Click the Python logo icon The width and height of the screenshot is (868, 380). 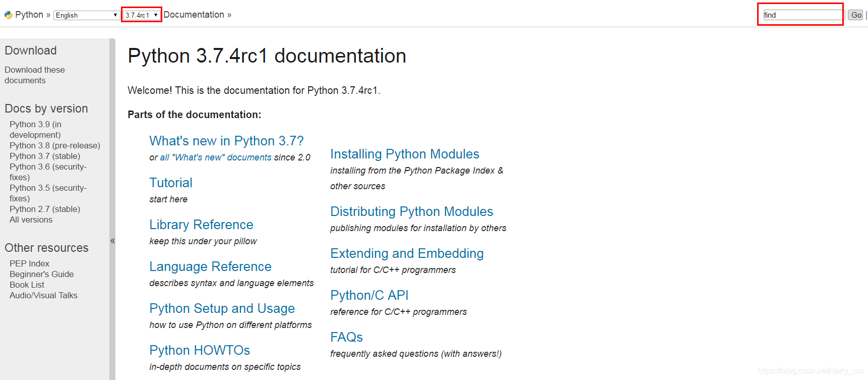8,15
